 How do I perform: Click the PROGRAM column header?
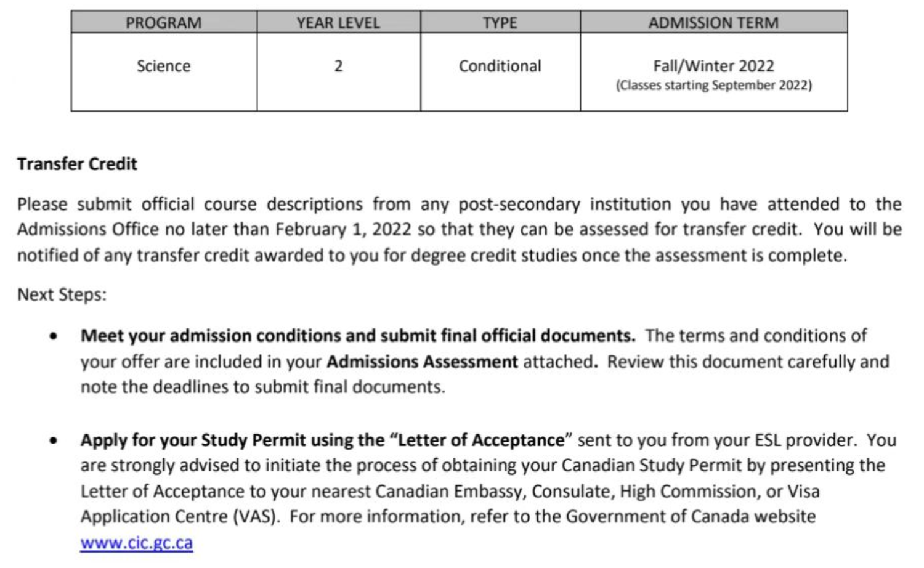164,23
